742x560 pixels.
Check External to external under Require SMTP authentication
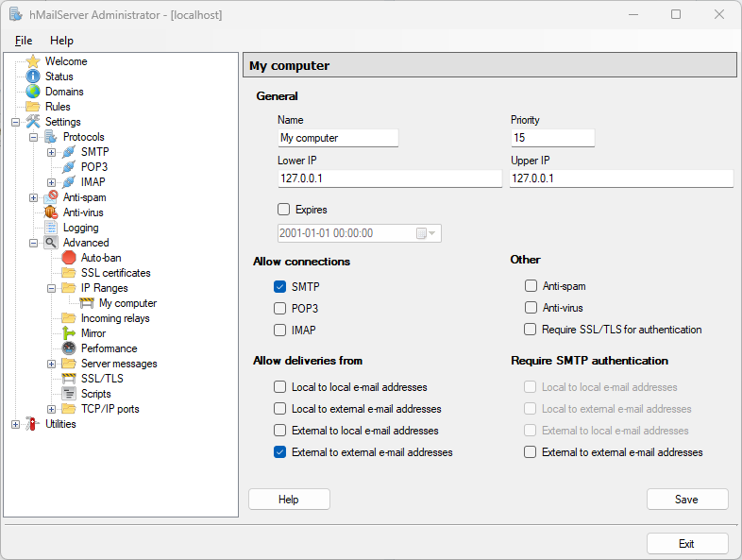(530, 452)
